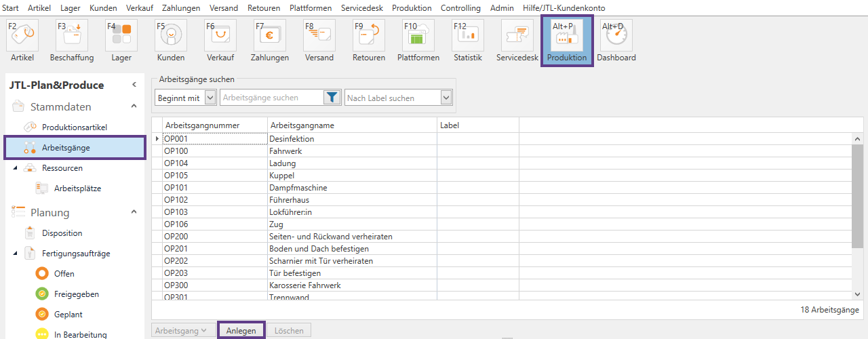Open the Lager module icon

[121, 36]
